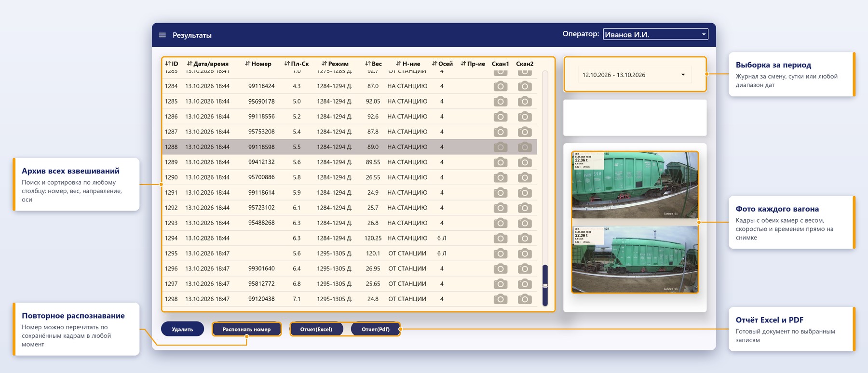Sort records by Осей column
The height and width of the screenshot is (373, 868).
[x=442, y=64]
